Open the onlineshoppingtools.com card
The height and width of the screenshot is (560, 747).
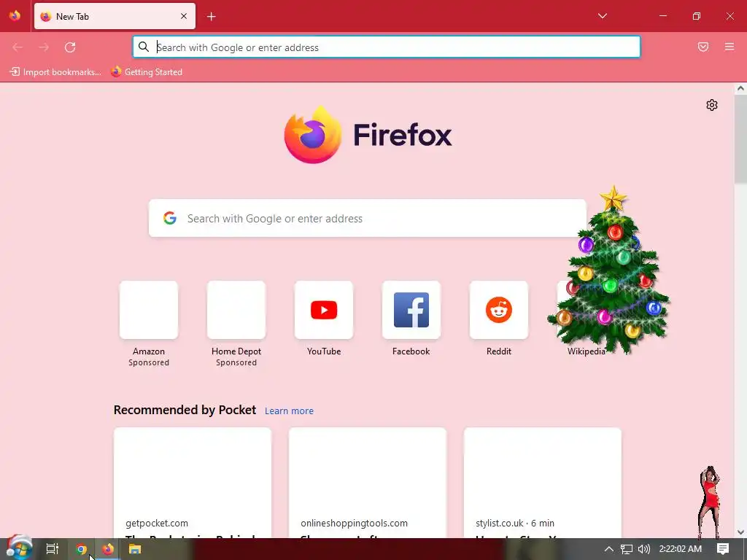[368, 483]
